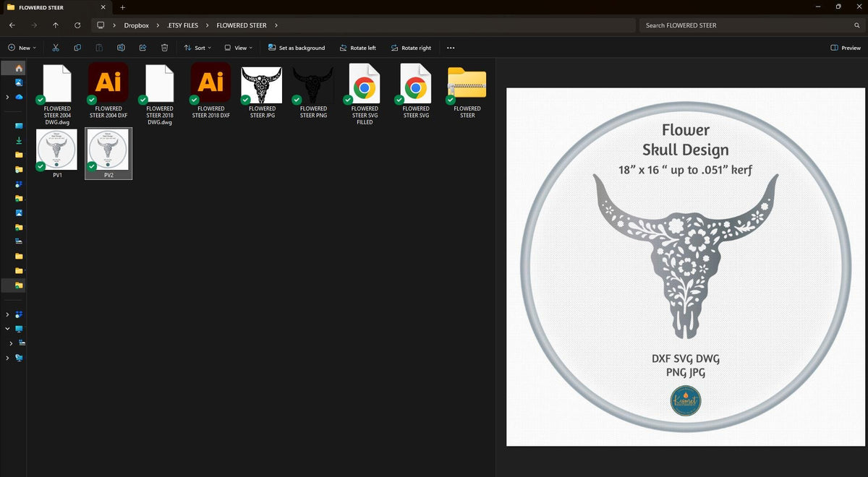Open the New dropdown menu
The width and height of the screenshot is (868, 477).
coord(23,48)
